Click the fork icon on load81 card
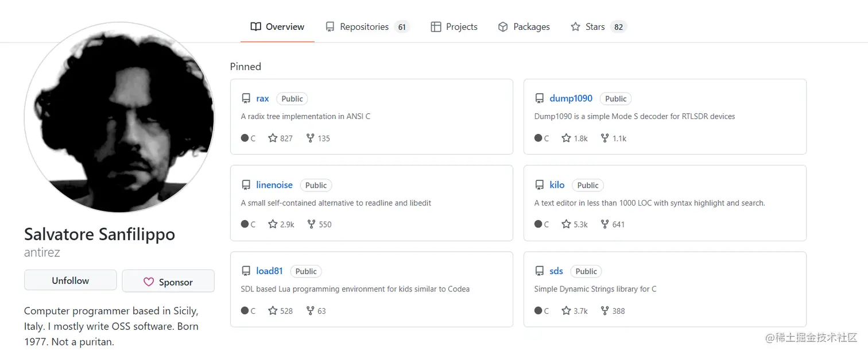This screenshot has width=868, height=354. pos(310,311)
